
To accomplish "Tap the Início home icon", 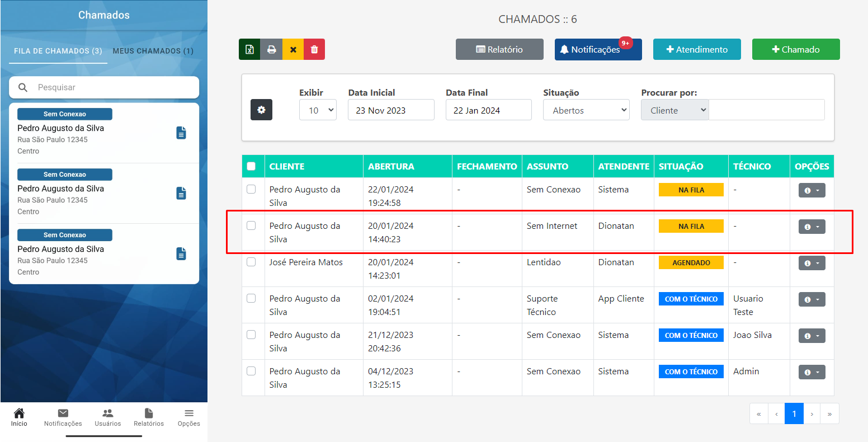I will point(19,417).
